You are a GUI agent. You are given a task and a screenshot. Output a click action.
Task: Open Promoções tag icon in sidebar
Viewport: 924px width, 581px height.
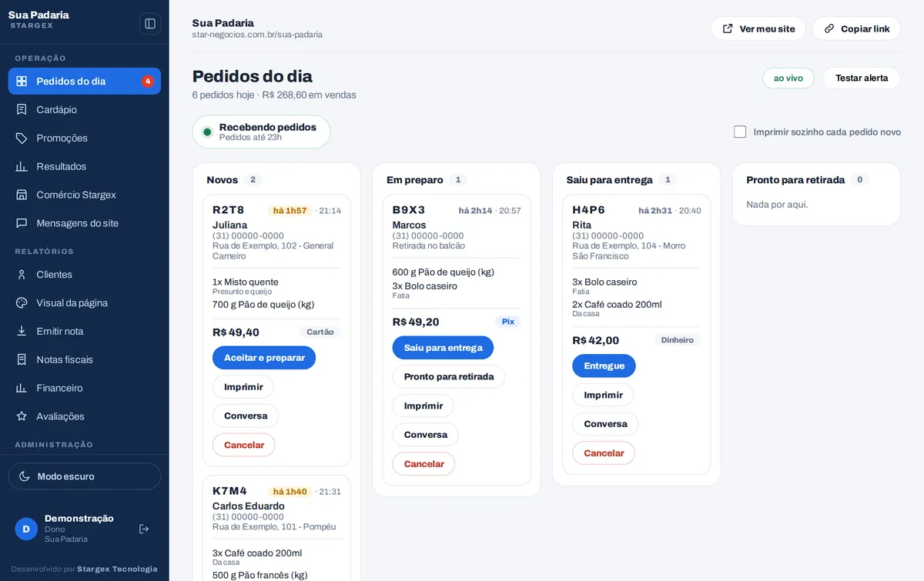(22, 138)
